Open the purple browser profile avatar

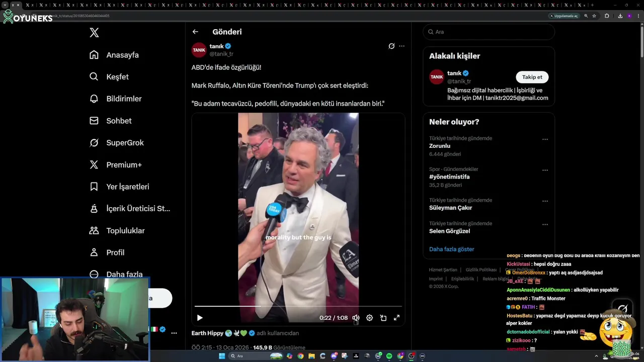(629, 16)
